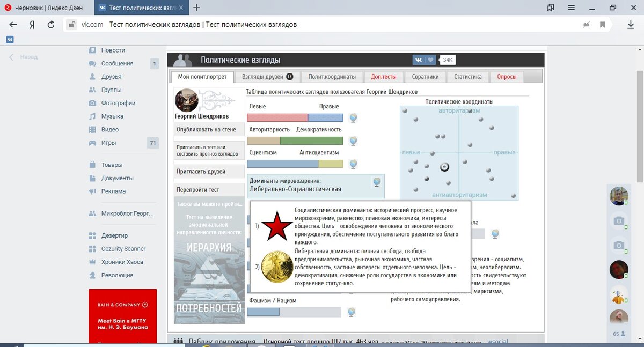The width and height of the screenshot is (644, 347).
Task: Open Доп.тесты tab
Action: (x=384, y=77)
